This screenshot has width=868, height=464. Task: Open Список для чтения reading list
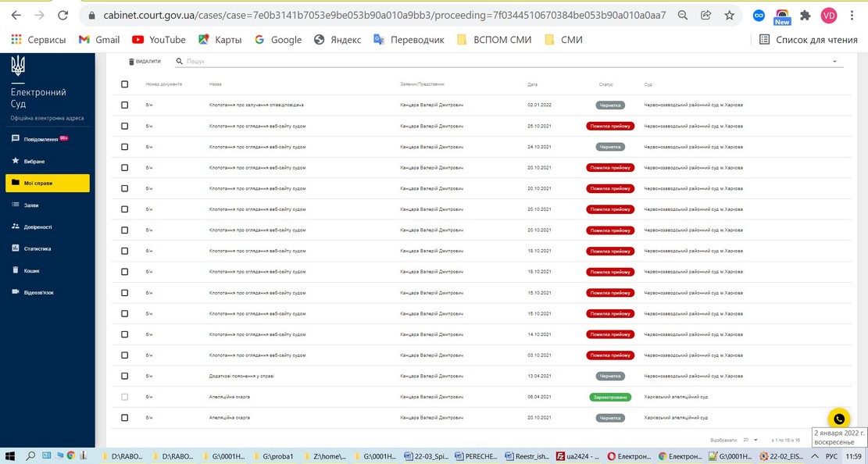(x=809, y=39)
